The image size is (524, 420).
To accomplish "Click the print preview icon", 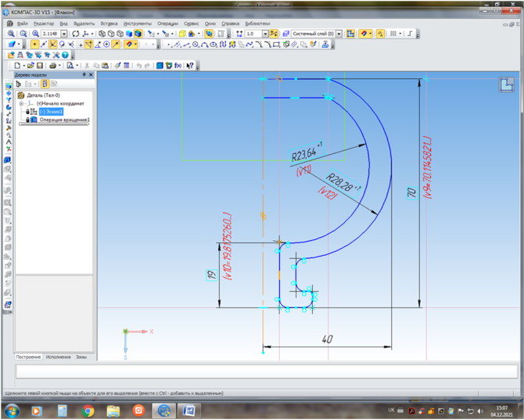I will pyautogui.click(x=70, y=66).
